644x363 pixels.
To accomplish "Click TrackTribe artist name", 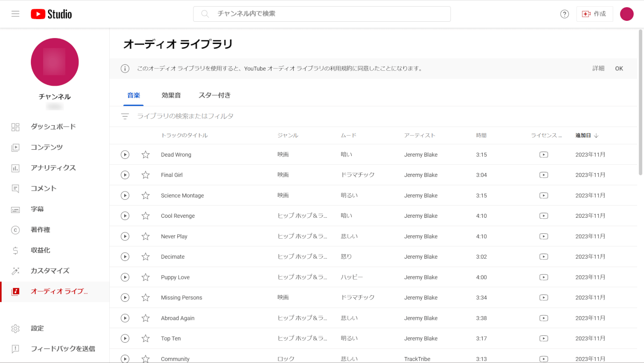I will [417, 359].
